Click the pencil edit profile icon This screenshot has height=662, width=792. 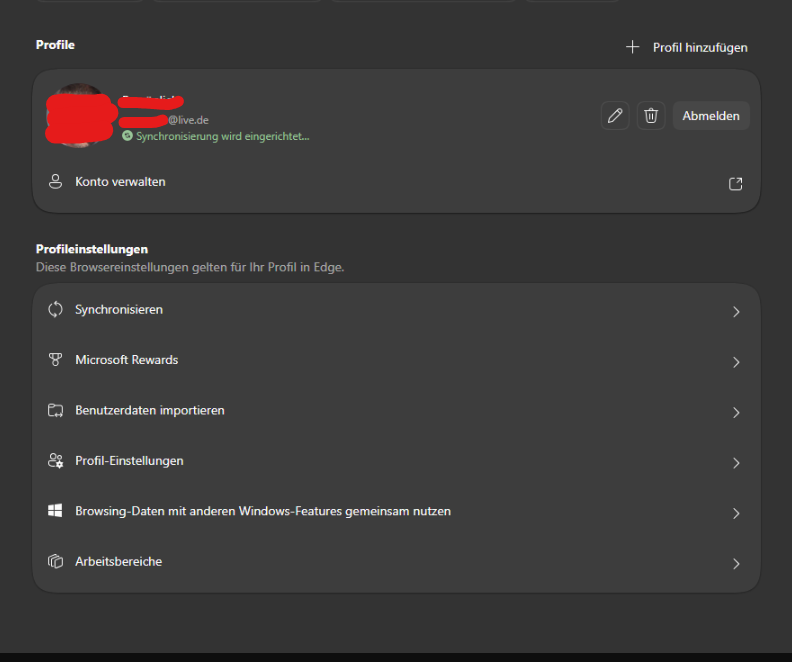pos(615,116)
